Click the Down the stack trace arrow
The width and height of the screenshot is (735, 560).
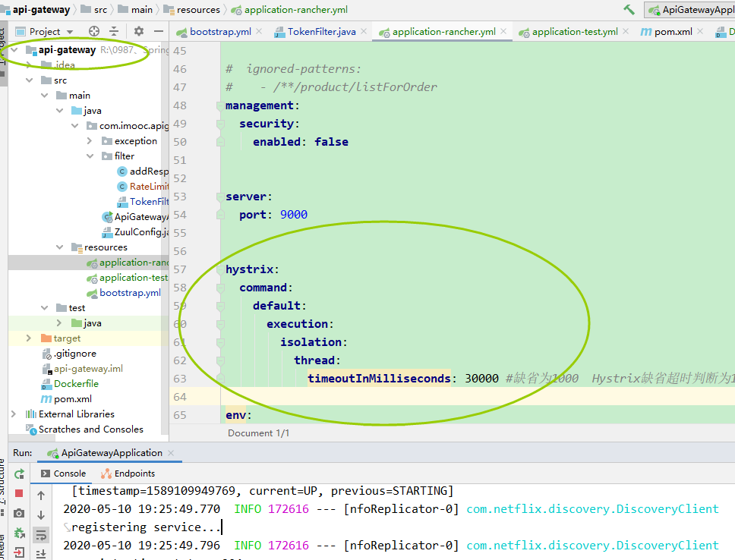[x=41, y=514]
